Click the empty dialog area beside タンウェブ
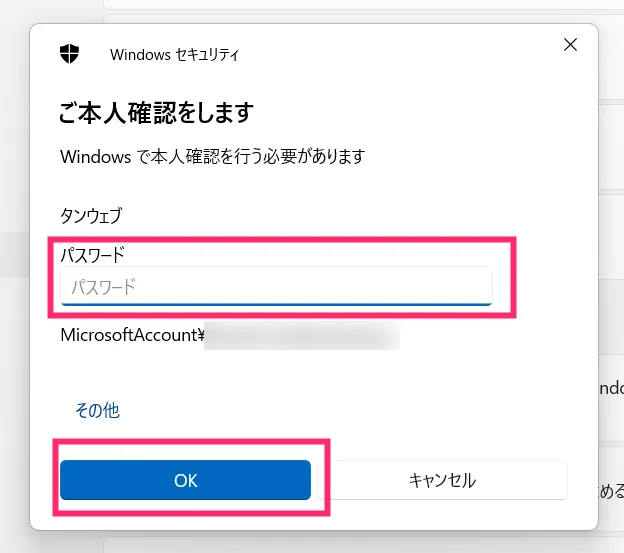The height and width of the screenshot is (553, 624). click(x=338, y=216)
